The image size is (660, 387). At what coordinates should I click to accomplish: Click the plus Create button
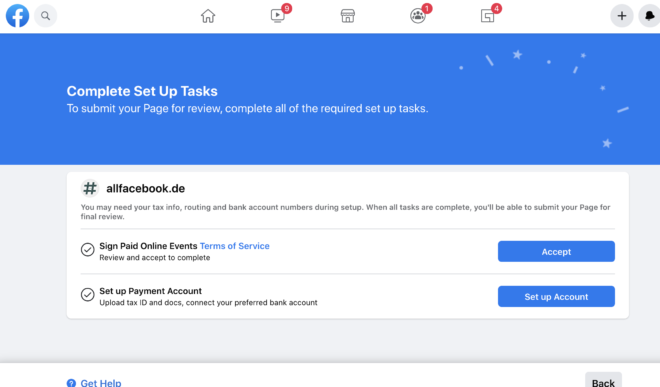point(622,16)
